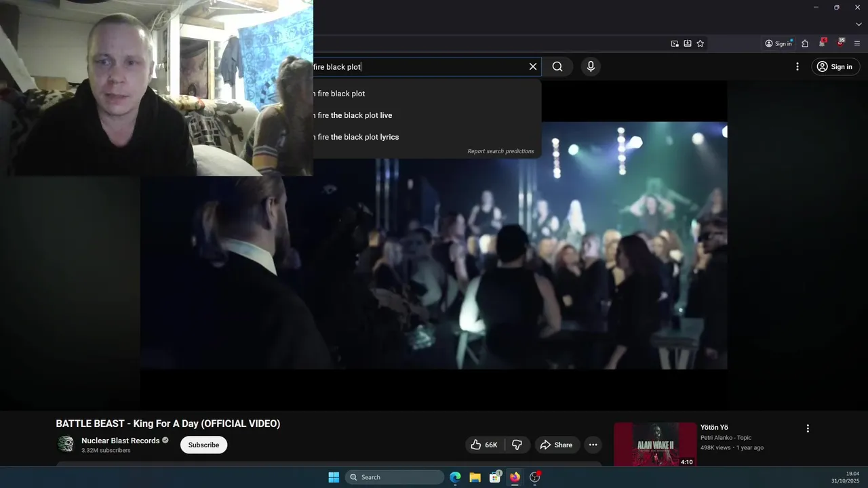Open the 'Yötön Yö' recommended video title
868x488 pixels.
[x=714, y=428]
